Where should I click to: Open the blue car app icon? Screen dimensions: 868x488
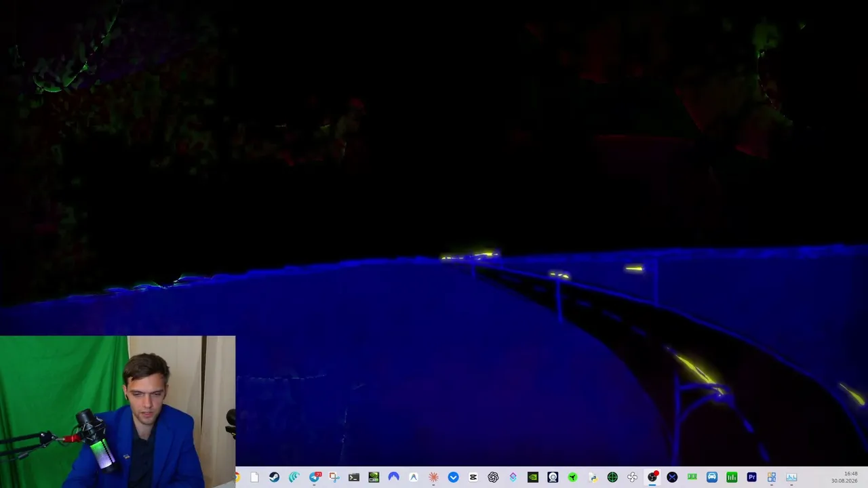712,477
